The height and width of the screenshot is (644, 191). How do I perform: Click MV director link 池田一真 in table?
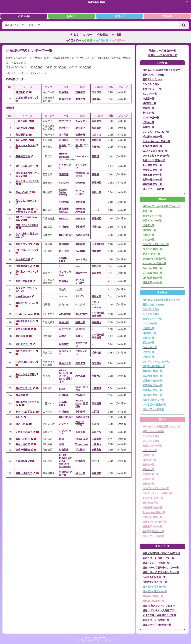(97, 192)
